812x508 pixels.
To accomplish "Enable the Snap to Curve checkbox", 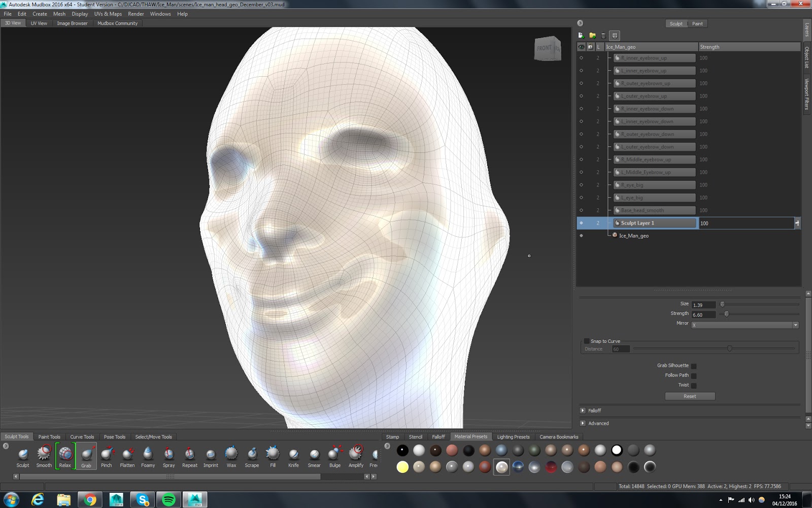I will (x=587, y=341).
